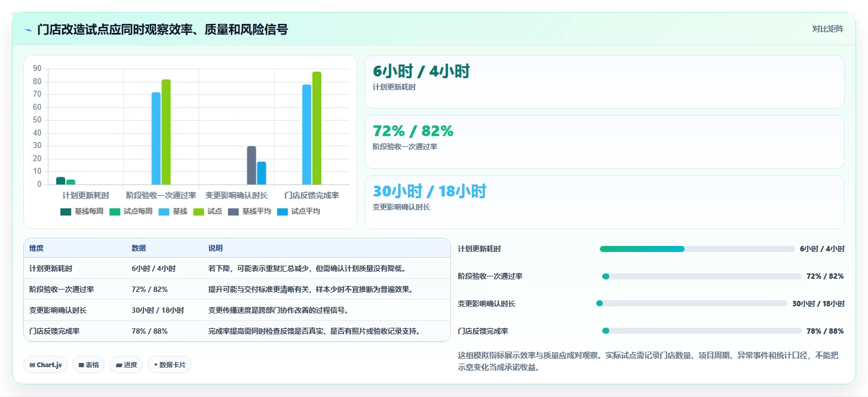This screenshot has width=868, height=397.
Task: Select the 计划更新耗时 table row name
Action: (x=51, y=269)
